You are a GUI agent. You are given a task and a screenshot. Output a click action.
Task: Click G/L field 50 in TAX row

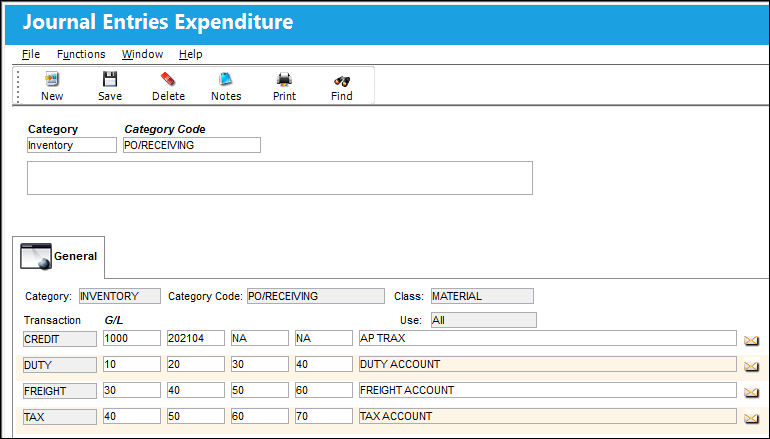coord(195,416)
